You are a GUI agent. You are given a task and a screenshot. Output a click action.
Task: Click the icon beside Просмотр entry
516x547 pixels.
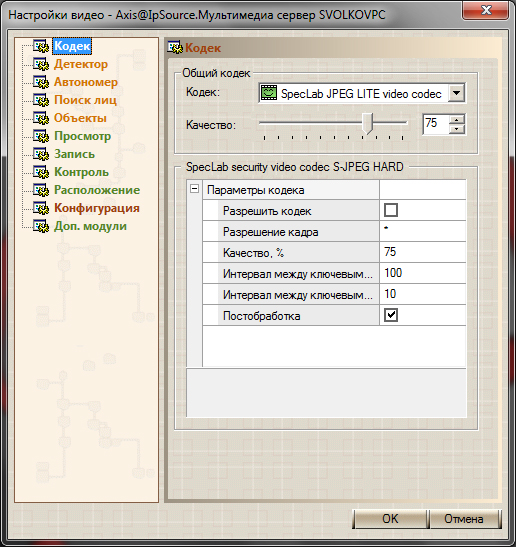[41, 136]
